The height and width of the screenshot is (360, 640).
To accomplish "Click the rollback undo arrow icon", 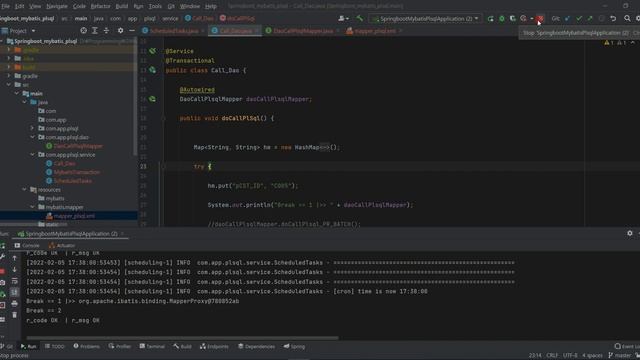I will [x=613, y=19].
